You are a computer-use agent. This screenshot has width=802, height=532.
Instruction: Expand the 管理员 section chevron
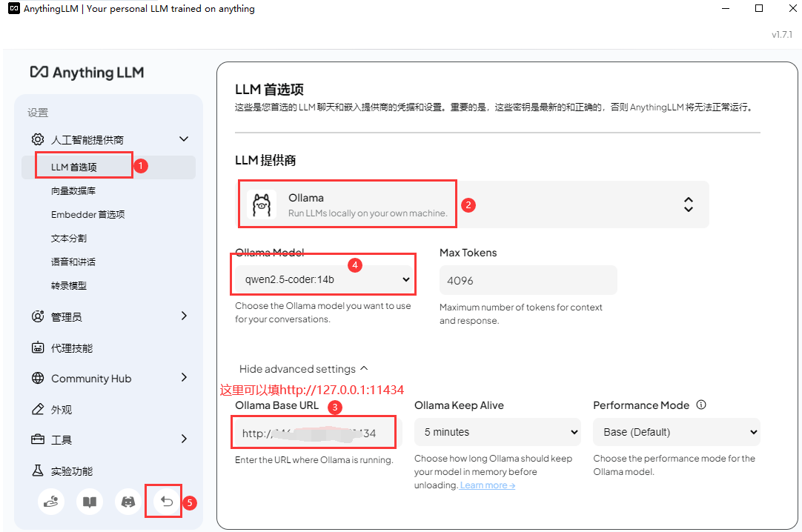point(184,316)
